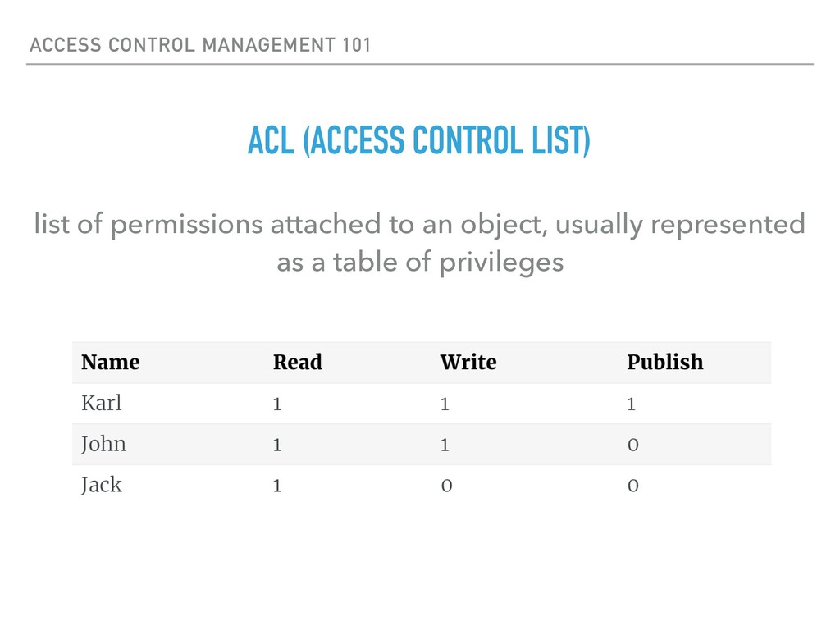Click John's Write permission value
Viewport: 840px width, 630px height.
[x=445, y=445]
